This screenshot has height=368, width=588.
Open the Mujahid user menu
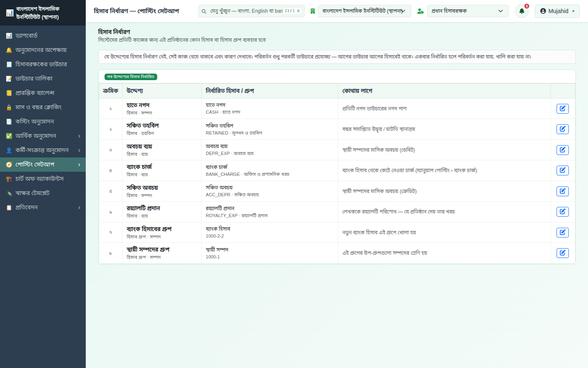coord(557,11)
